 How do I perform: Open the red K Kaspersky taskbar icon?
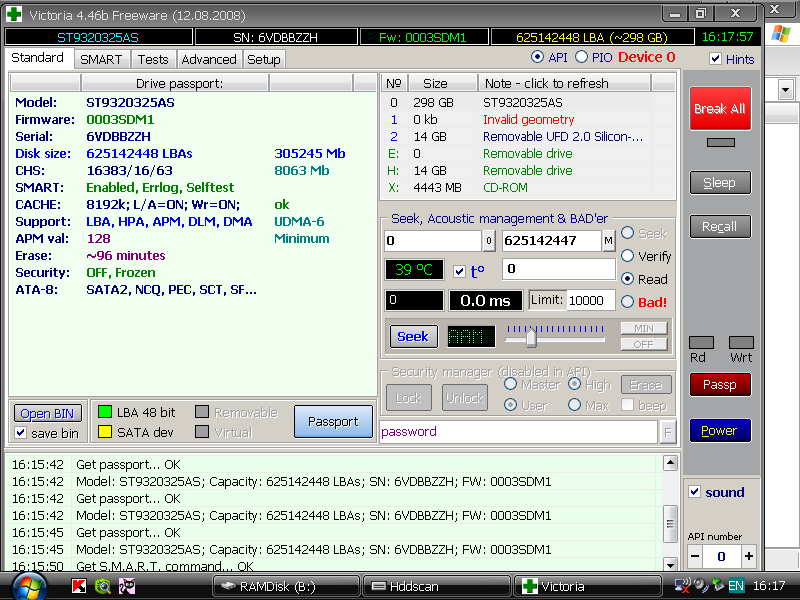pyautogui.click(x=81, y=586)
